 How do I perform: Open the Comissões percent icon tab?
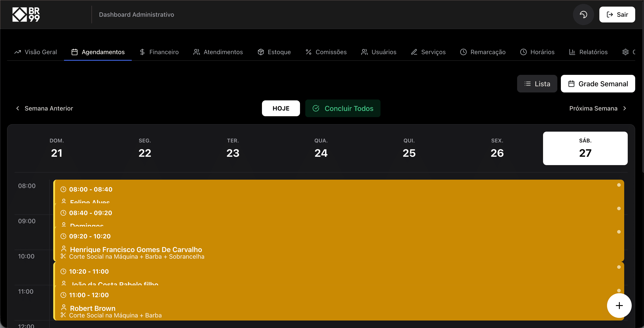pos(326,52)
